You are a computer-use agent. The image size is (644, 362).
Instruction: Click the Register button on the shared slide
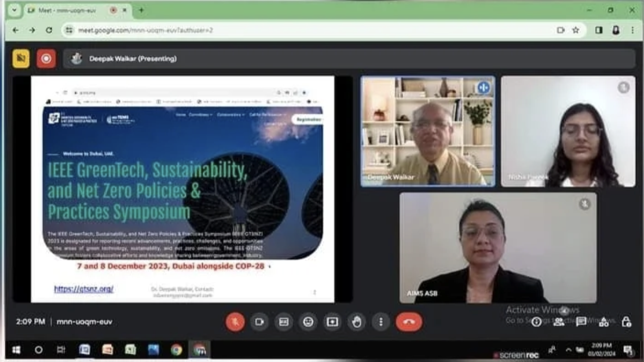tap(308, 120)
